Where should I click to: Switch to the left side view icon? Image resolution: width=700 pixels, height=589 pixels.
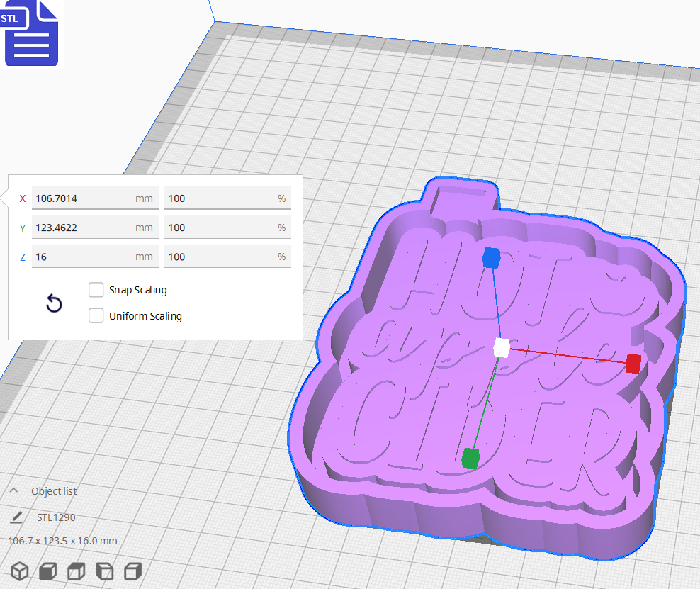[x=104, y=571]
